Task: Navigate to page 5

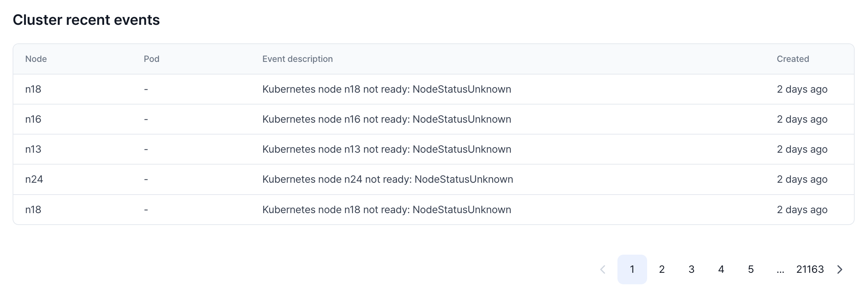Action: point(751,269)
